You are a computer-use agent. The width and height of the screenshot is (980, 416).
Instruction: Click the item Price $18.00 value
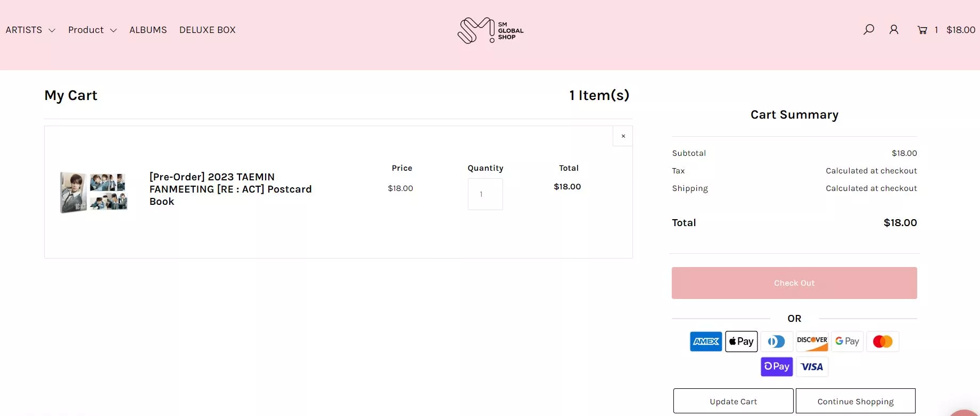pos(400,188)
